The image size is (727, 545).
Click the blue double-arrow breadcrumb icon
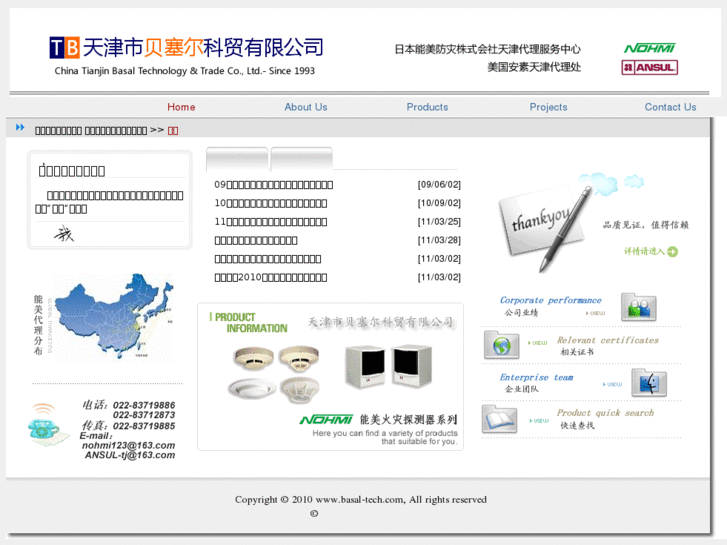point(20,127)
